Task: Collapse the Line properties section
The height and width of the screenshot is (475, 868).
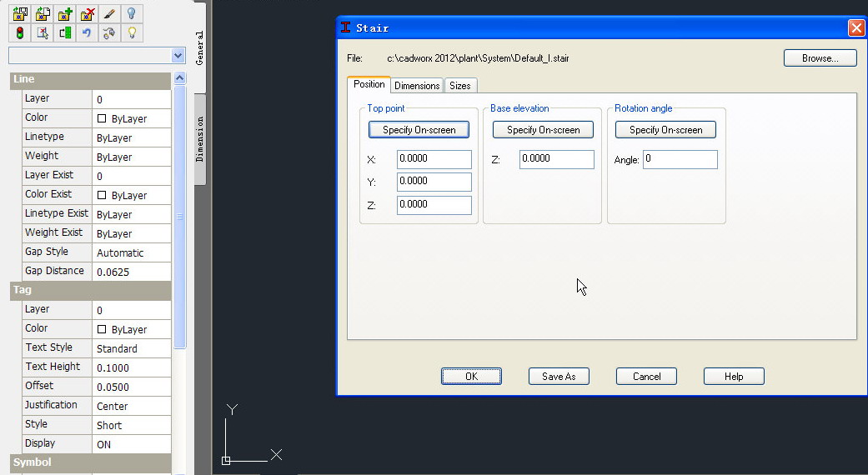Action: click(90, 80)
